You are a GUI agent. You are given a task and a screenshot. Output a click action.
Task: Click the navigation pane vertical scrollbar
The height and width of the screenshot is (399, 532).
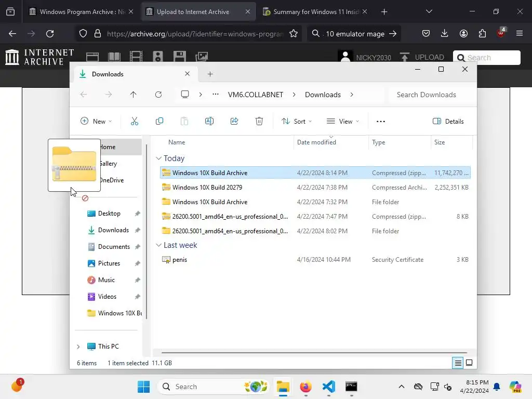[x=147, y=232]
